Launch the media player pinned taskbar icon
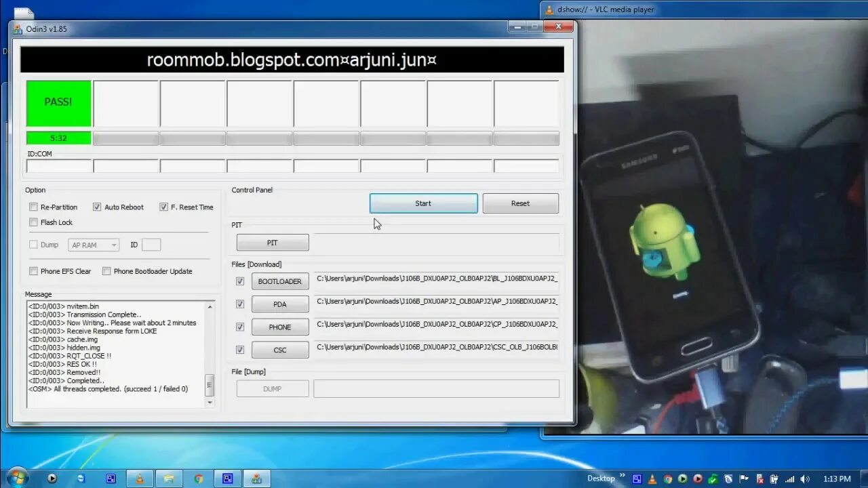The width and height of the screenshot is (868, 488). [52, 478]
